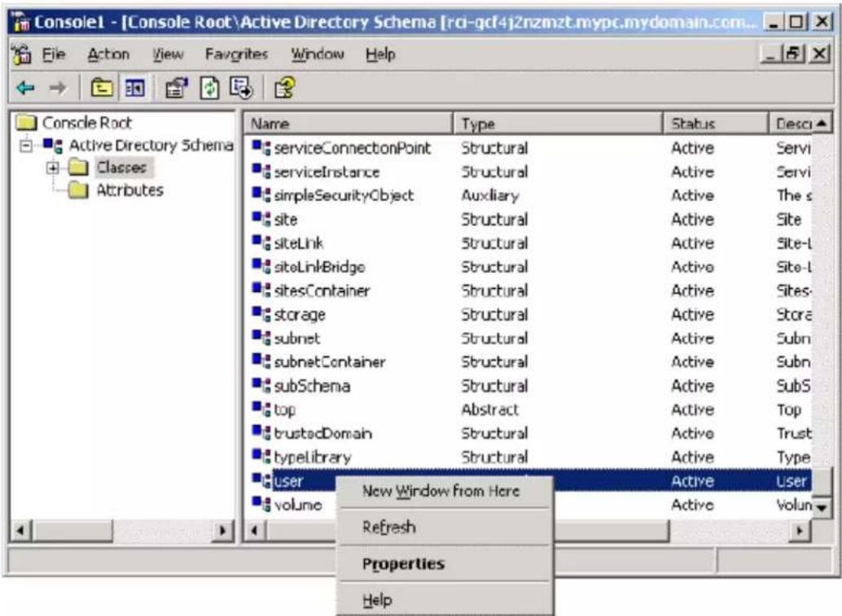The image size is (842, 616).
Task: Click the Classes folder icon
Action: [x=78, y=168]
